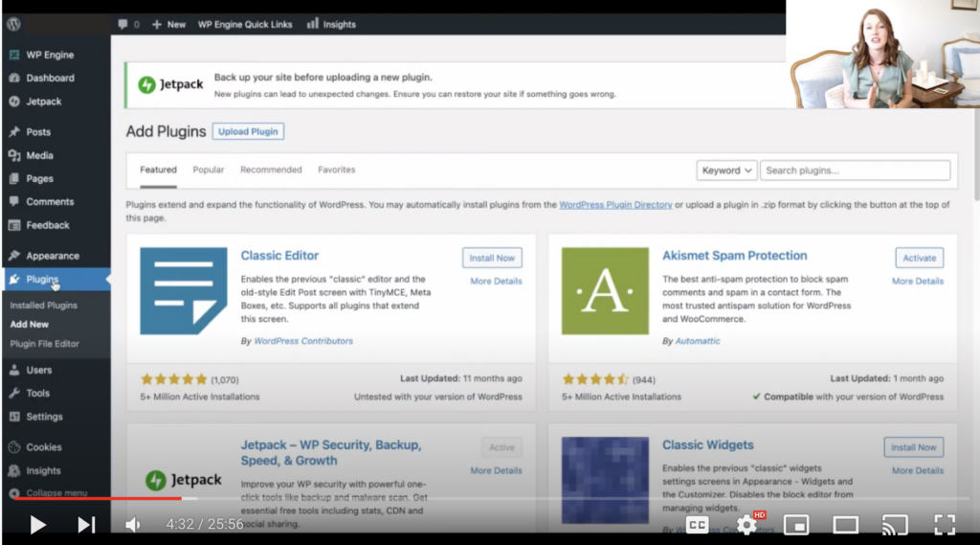Open Plugin File Editor submenu
The height and width of the screenshot is (545, 980).
(44, 344)
